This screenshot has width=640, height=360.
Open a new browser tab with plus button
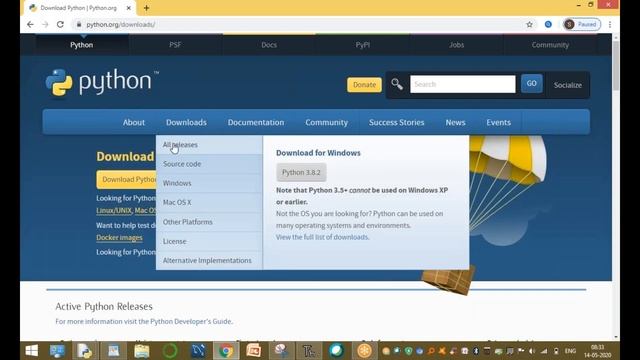pos(146,8)
